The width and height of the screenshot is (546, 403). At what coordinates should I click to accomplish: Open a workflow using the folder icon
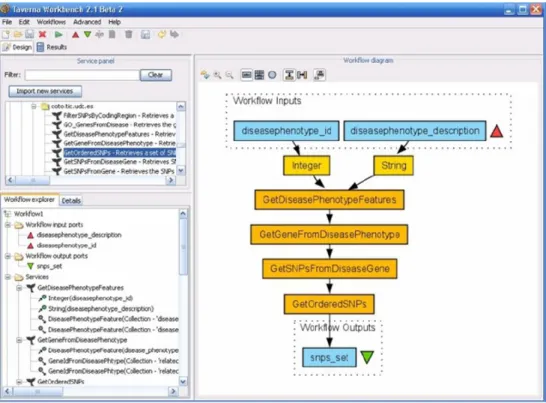pyautogui.click(x=18, y=34)
